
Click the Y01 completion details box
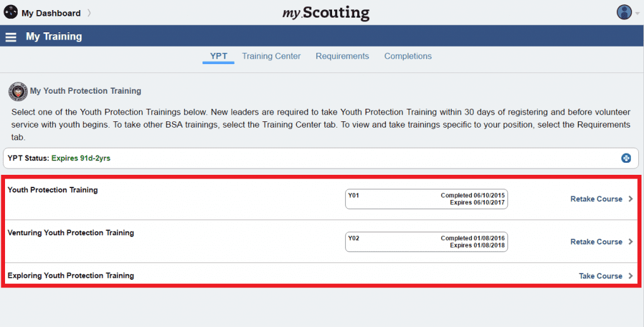(x=426, y=199)
